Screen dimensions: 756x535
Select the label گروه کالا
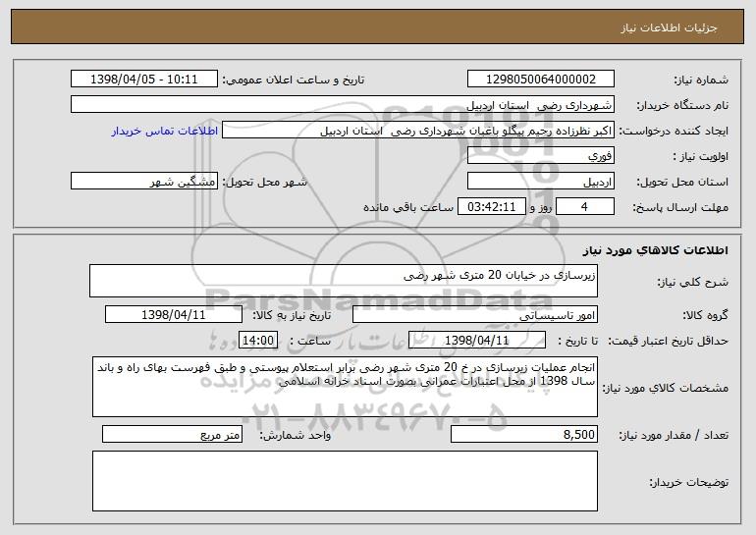coord(705,315)
